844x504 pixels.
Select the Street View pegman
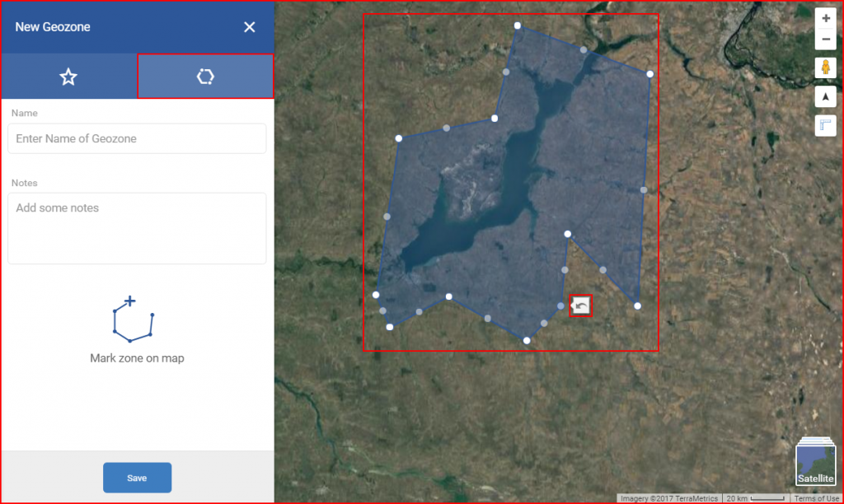(x=826, y=68)
